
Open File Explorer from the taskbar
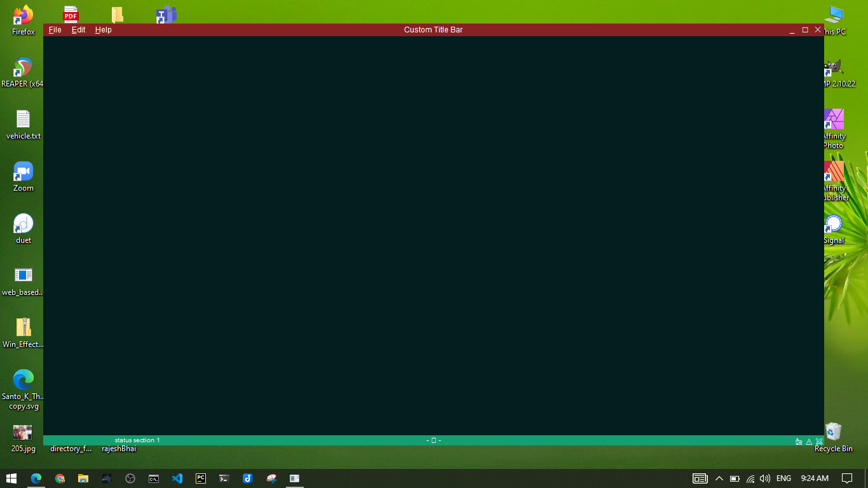tap(83, 478)
